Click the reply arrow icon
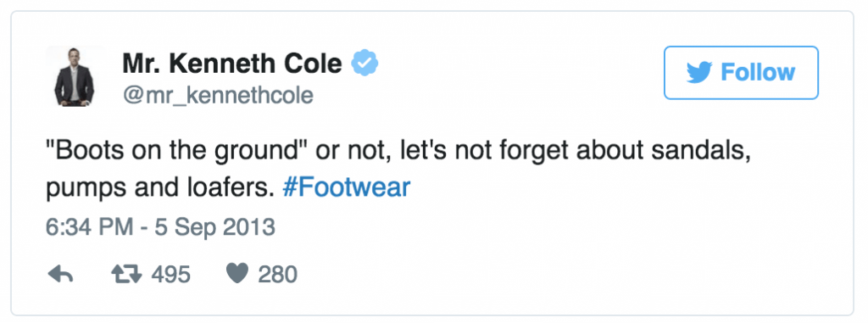Viewport: 868px width, 323px height. (61, 274)
